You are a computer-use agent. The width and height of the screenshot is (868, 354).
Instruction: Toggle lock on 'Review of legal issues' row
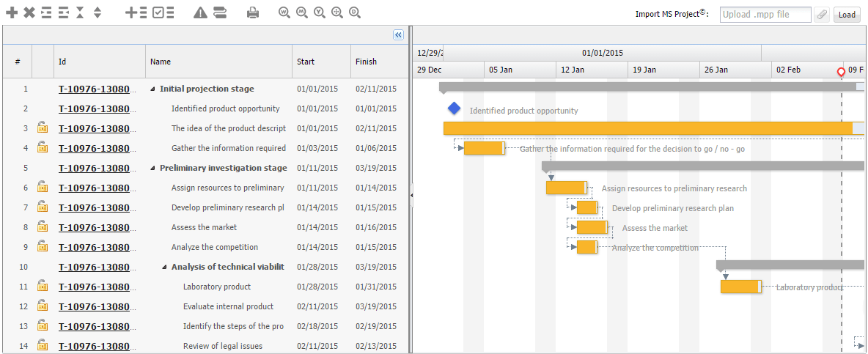click(x=42, y=346)
